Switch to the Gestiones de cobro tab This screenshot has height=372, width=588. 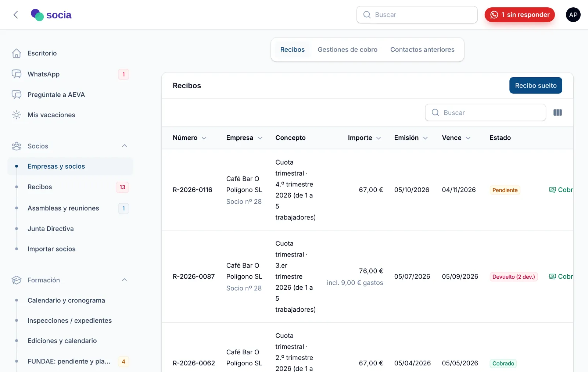point(347,50)
